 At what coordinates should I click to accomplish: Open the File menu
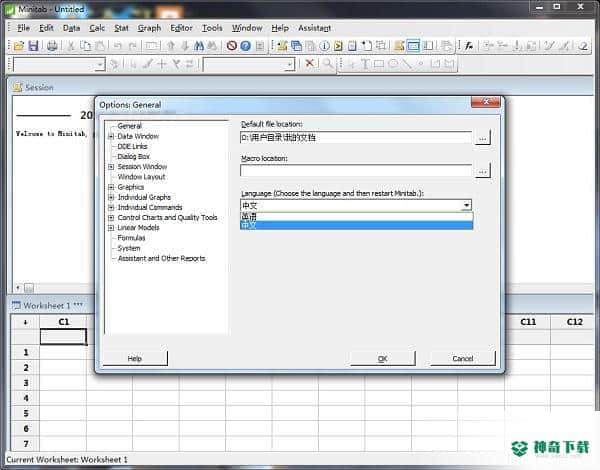coord(23,28)
